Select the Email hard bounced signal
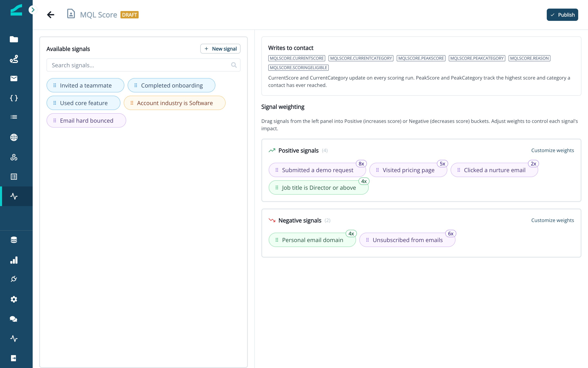 coord(86,120)
